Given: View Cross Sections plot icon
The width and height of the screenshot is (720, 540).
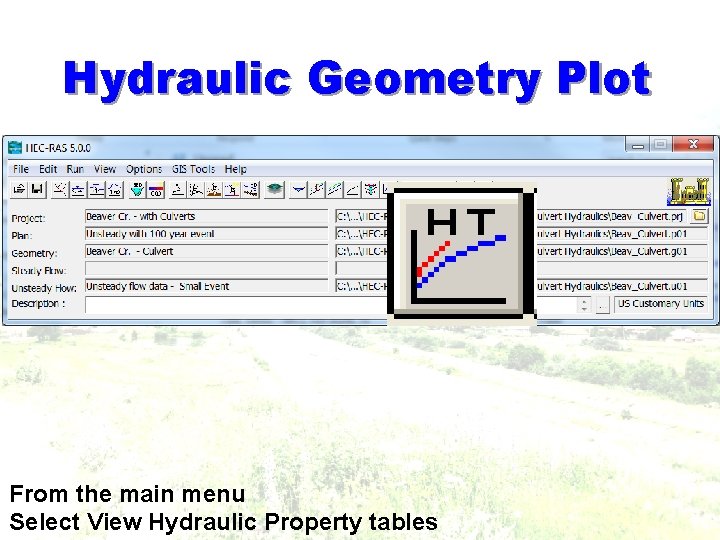Looking at the screenshot, I should (298, 189).
